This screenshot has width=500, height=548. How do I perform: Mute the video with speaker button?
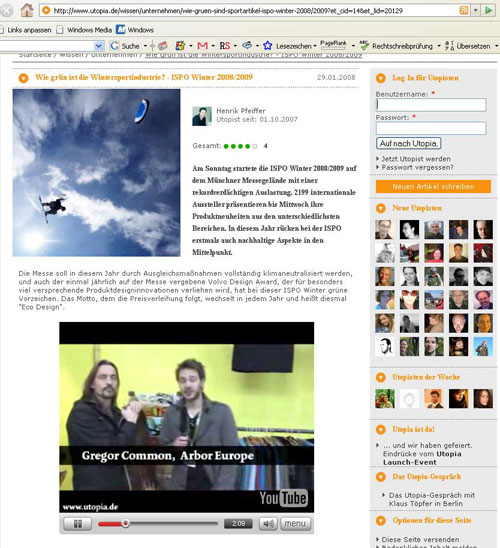[268, 524]
